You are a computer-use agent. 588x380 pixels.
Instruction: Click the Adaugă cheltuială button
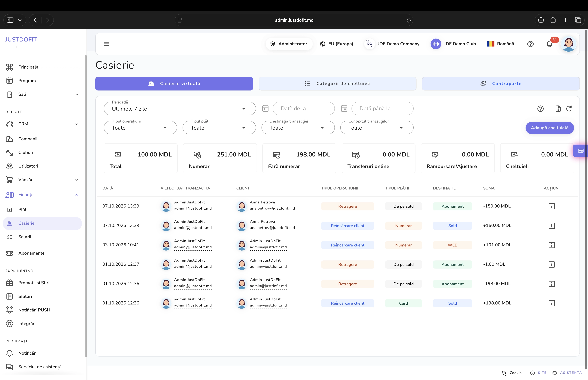tap(550, 128)
